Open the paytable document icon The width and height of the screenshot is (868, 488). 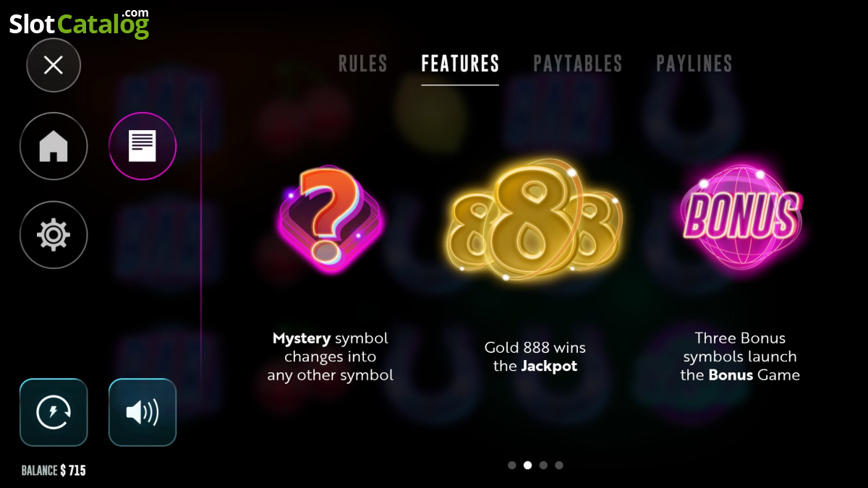(x=142, y=146)
